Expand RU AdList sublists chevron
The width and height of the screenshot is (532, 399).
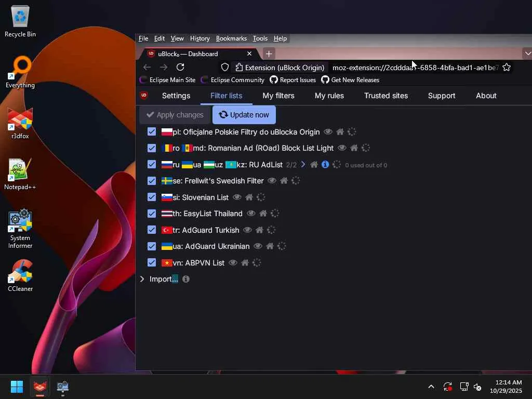[x=303, y=165]
